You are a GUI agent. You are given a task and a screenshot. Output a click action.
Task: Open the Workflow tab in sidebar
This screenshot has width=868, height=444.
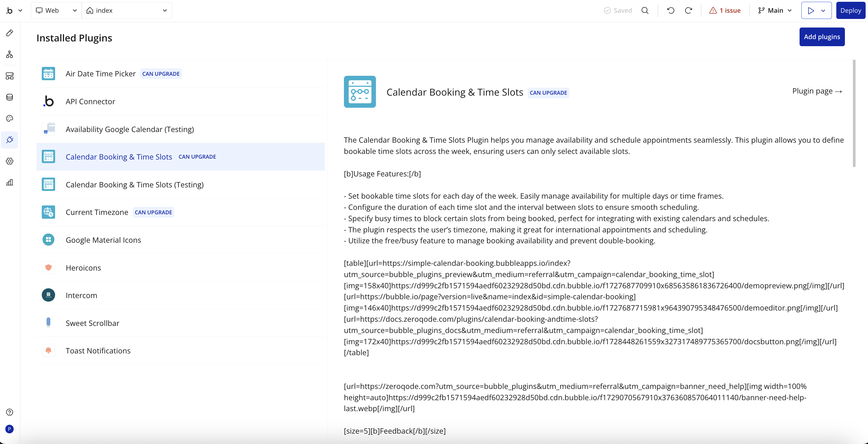click(x=9, y=54)
